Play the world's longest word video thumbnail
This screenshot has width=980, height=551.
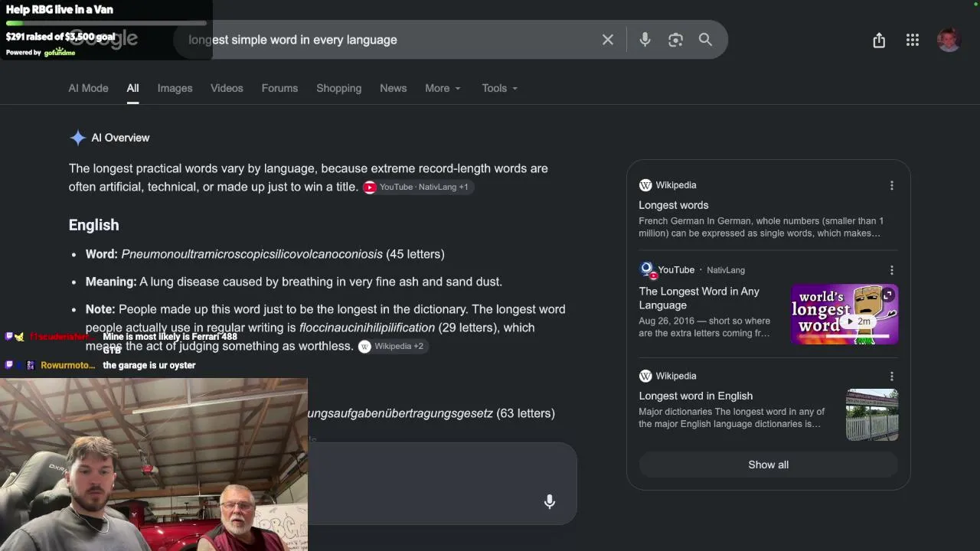844,315
